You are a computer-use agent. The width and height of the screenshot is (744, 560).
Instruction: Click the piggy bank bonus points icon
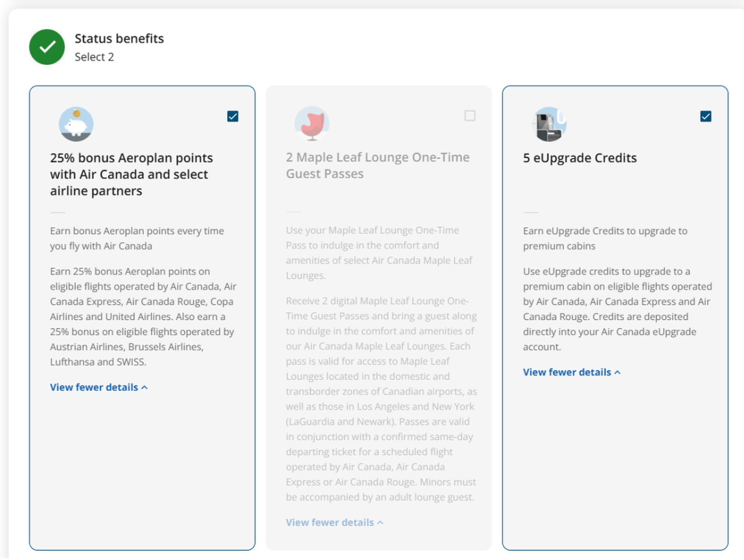click(x=76, y=124)
